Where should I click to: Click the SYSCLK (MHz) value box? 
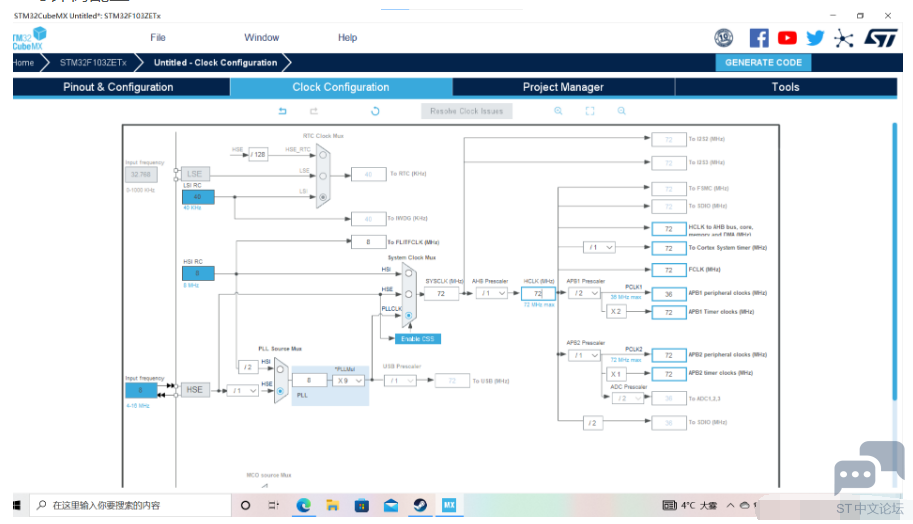(441, 293)
